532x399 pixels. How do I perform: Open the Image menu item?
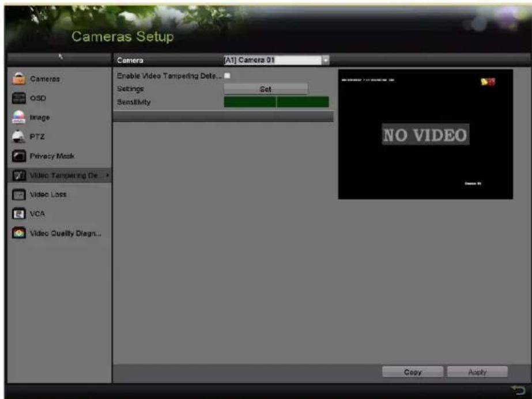59,117
